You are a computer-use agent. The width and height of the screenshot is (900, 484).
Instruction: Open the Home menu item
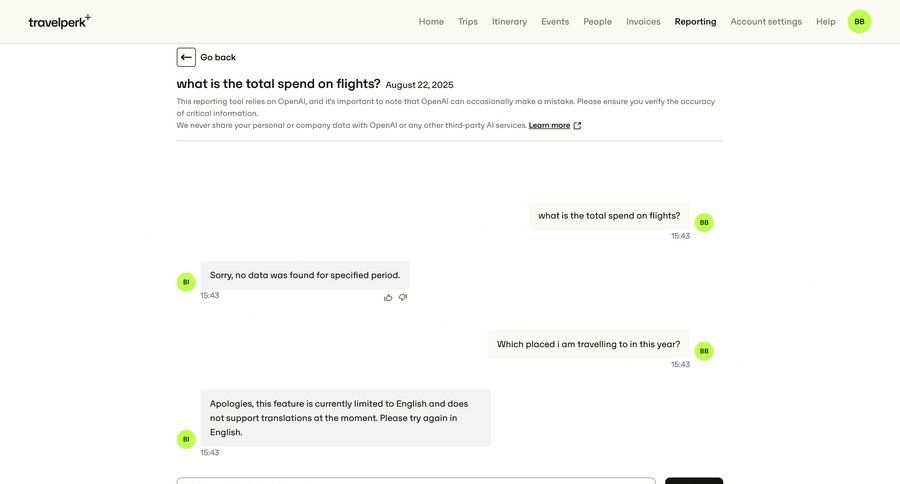click(x=431, y=21)
